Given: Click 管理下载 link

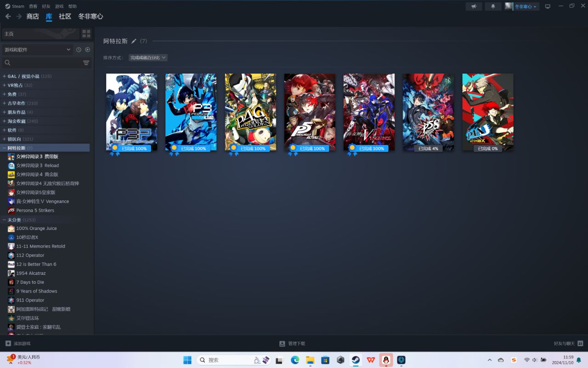Looking at the screenshot, I should tap(292, 344).
